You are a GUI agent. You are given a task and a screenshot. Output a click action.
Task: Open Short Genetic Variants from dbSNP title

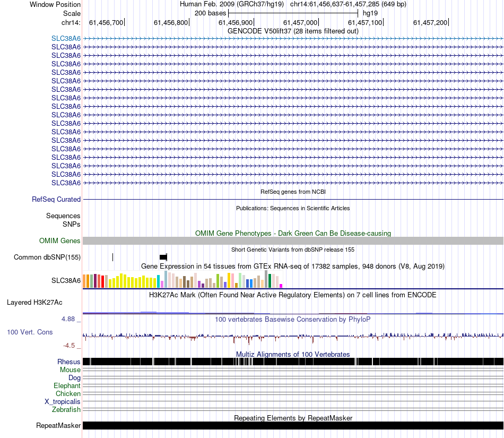point(293,250)
